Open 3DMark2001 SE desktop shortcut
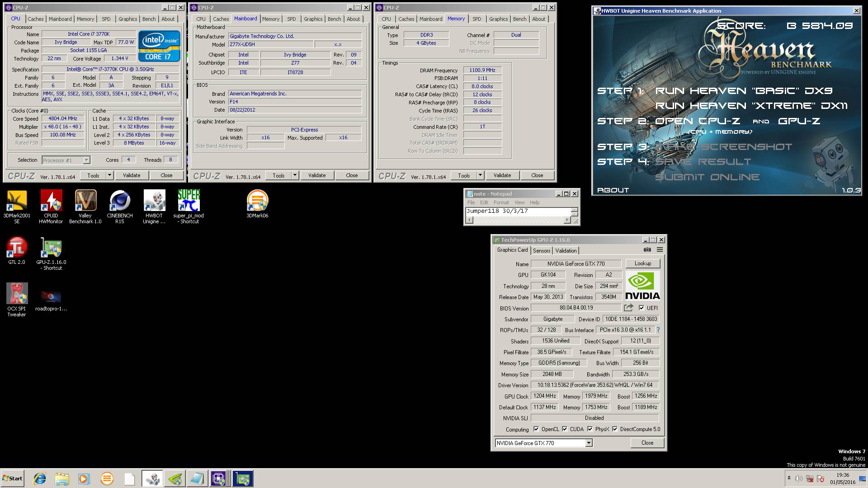The height and width of the screenshot is (488, 868). [x=17, y=206]
